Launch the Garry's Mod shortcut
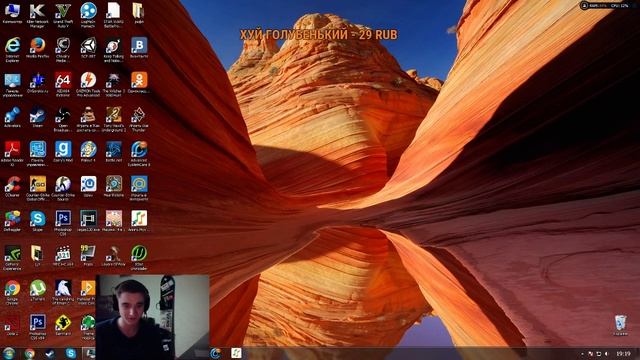The image size is (640, 360). [63, 152]
